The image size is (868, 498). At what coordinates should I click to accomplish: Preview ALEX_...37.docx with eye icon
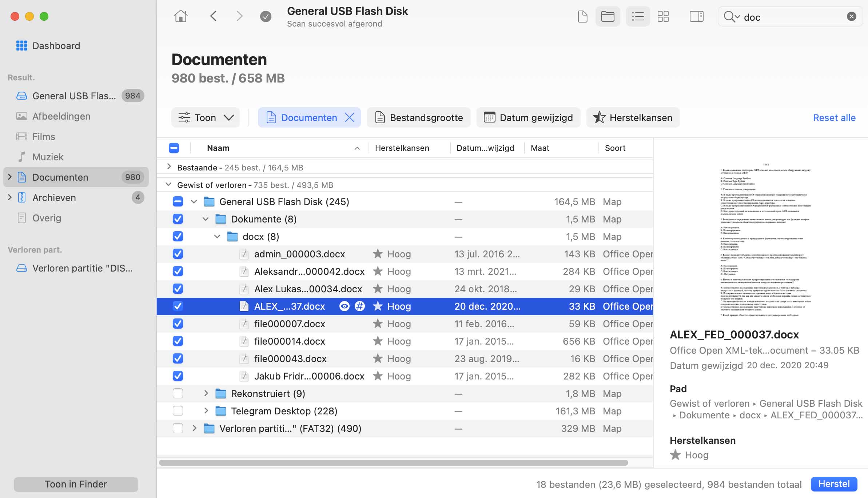[344, 306]
